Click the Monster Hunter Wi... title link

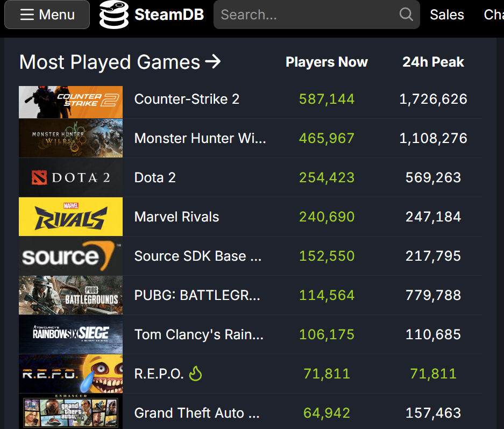point(200,138)
